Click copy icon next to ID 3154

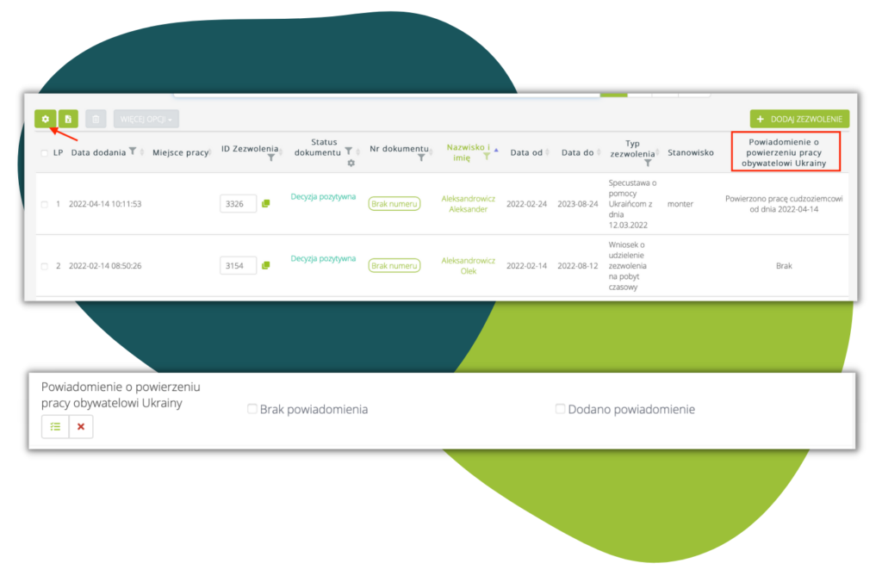point(265,265)
